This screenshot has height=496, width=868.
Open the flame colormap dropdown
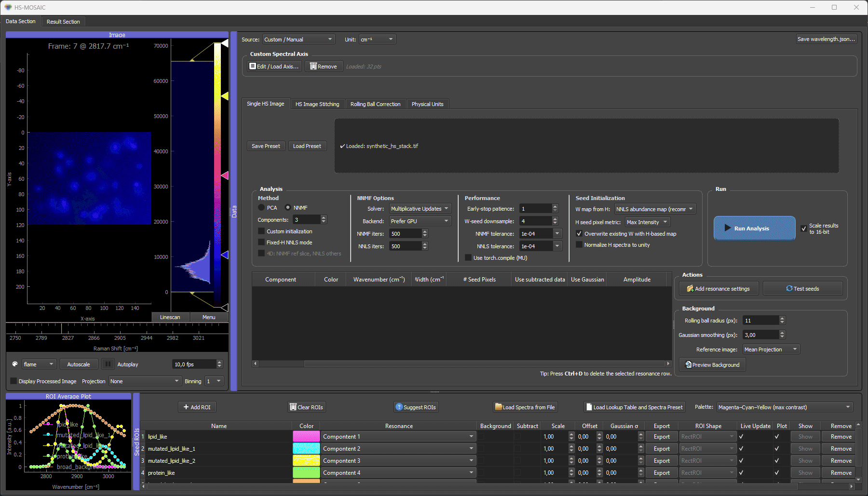coord(39,364)
